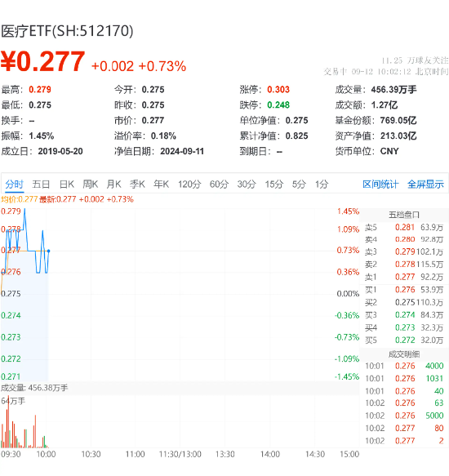The image size is (449, 476).
Task: Select the 1分 interval tab
Action: point(322,184)
